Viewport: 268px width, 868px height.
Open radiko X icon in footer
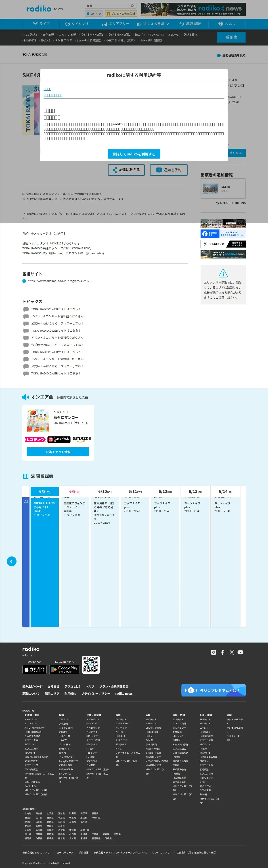point(232,652)
